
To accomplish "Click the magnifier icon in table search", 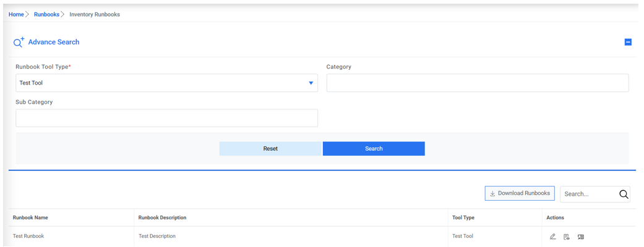I will tap(624, 194).
